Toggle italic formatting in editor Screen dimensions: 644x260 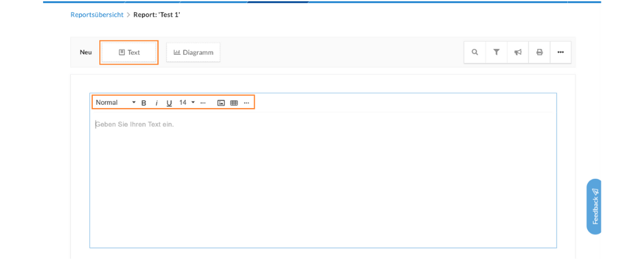[156, 103]
